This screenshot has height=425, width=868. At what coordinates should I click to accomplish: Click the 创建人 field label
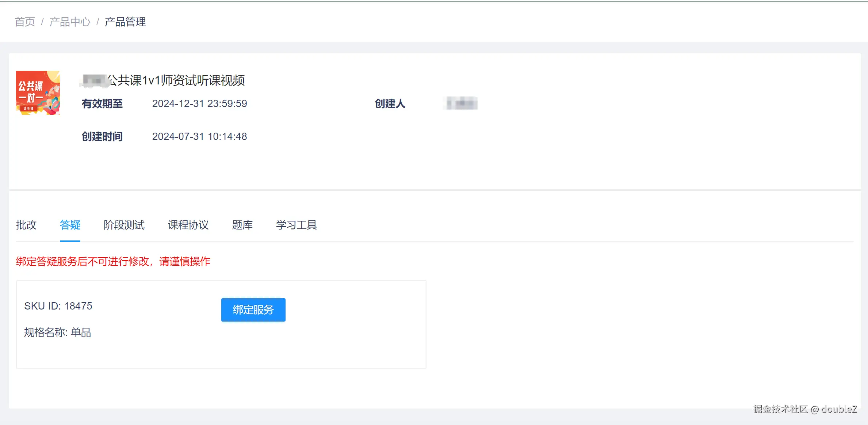[390, 104]
